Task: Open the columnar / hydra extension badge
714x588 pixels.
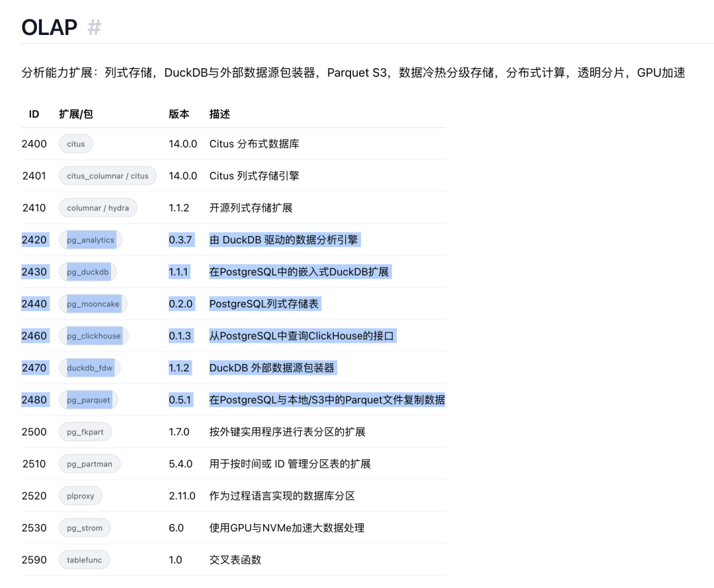Action: point(98,208)
